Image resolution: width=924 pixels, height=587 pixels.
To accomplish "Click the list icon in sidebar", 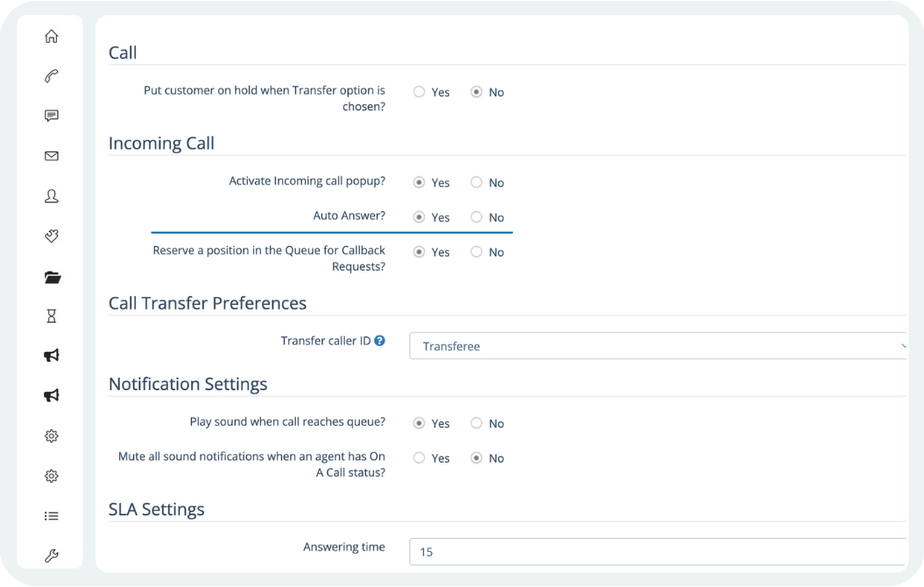I will tap(52, 516).
